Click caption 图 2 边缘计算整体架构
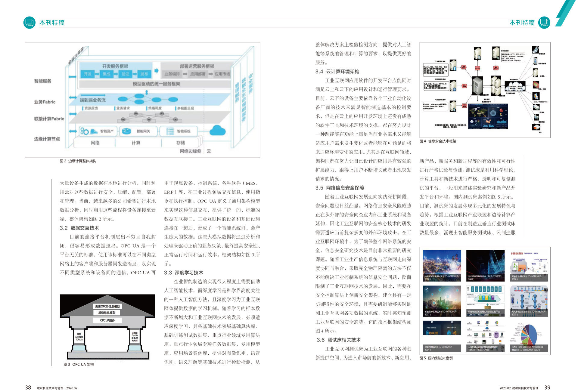The height and width of the screenshot is (392, 578). 78,161
